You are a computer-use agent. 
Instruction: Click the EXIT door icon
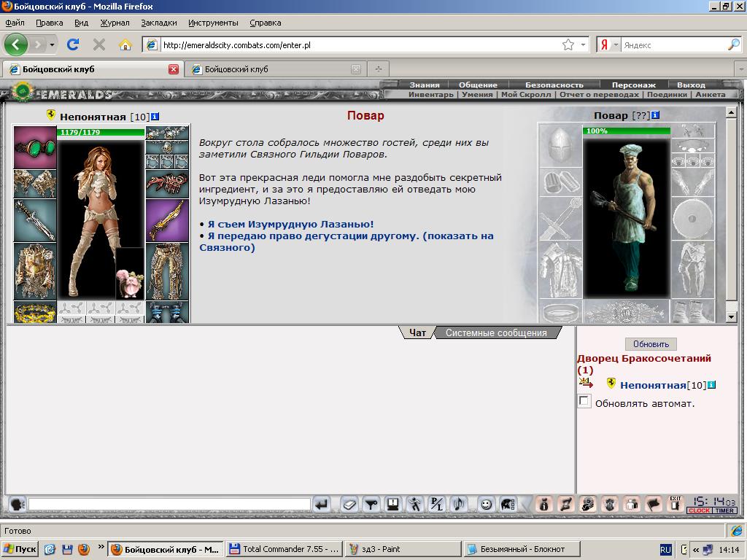pos(675,504)
